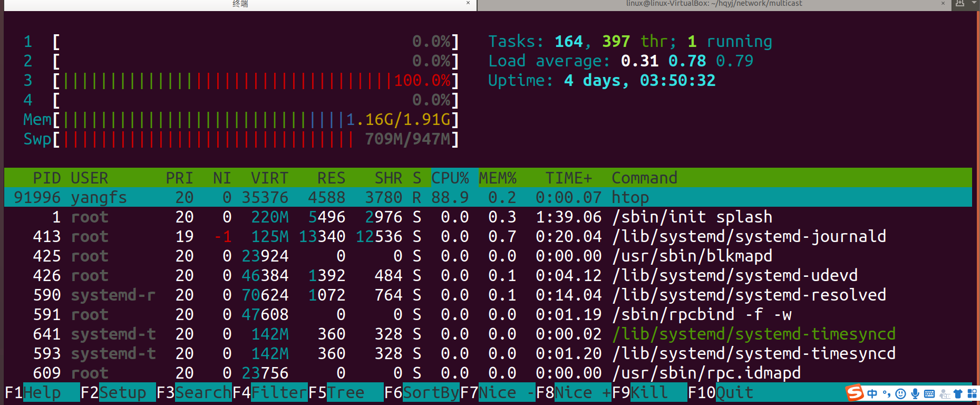Image resolution: width=980 pixels, height=405 pixels.
Task: Open F2 Setup in htop footer
Action: click(x=118, y=393)
